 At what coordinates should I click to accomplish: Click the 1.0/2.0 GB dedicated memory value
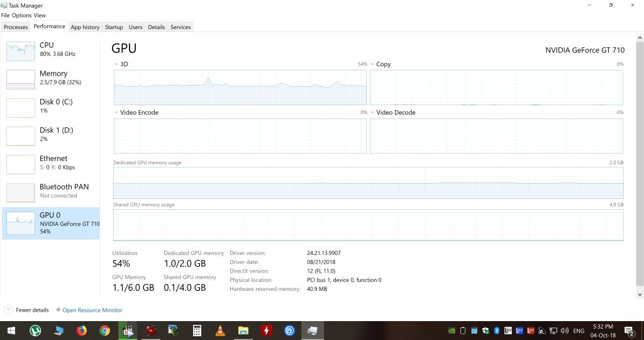(x=185, y=264)
